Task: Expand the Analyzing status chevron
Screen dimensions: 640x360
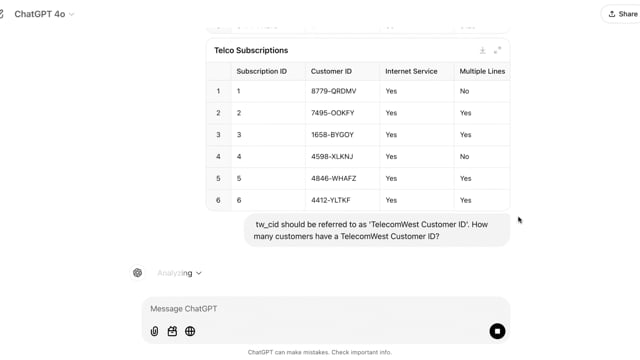Action: coord(199,273)
